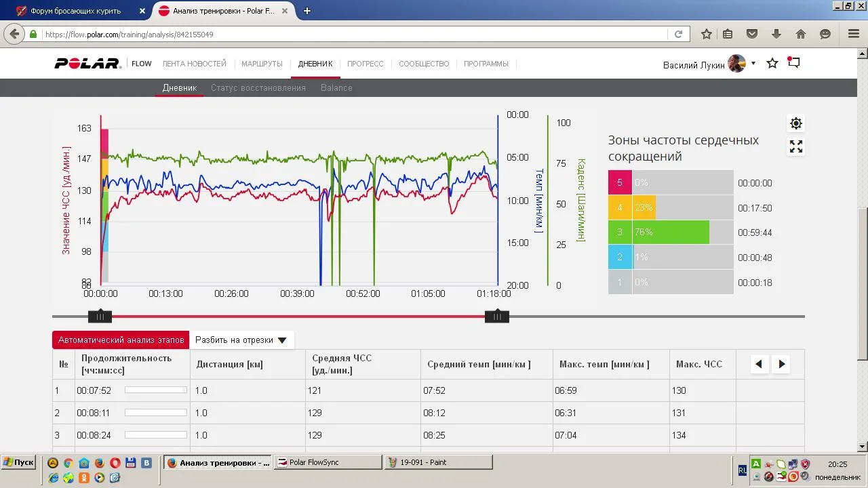The image size is (868, 488).
Task: Switch to the Balance sub-tab
Action: pyautogui.click(x=336, y=87)
